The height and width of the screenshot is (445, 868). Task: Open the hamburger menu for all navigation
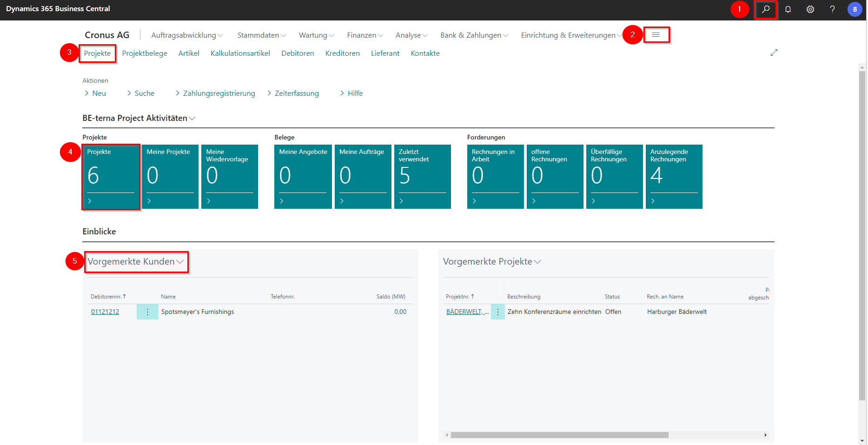click(656, 35)
